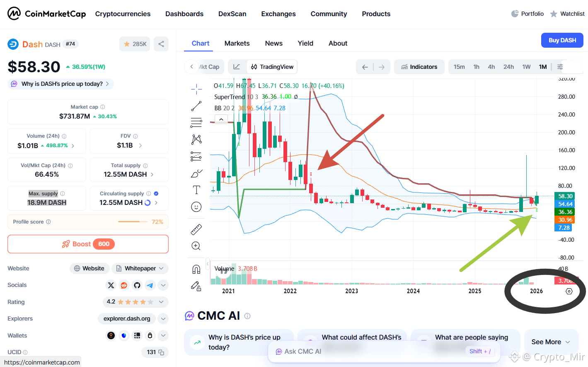This screenshot has width=588, height=367.
Task: Select the crosshair cursor tool
Action: click(196, 89)
